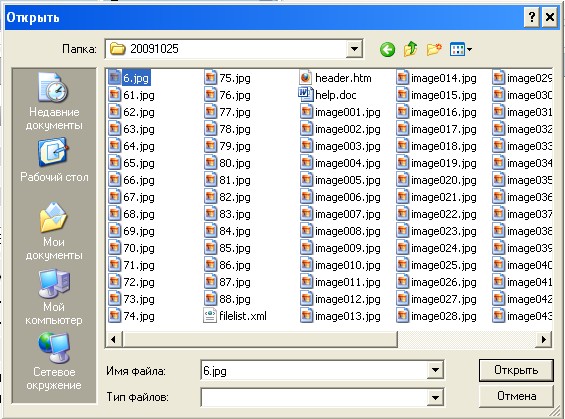565x419 pixels.
Task: Open Мои документы location
Action: point(54,231)
